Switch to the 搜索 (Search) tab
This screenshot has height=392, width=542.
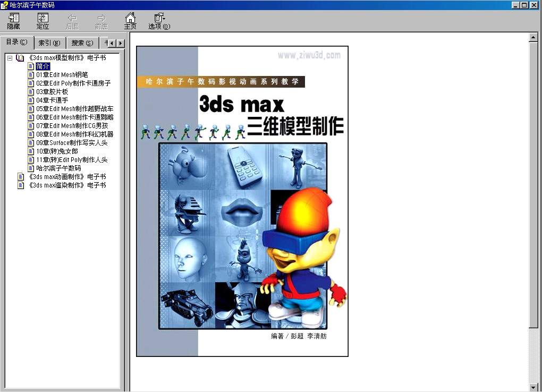point(82,43)
